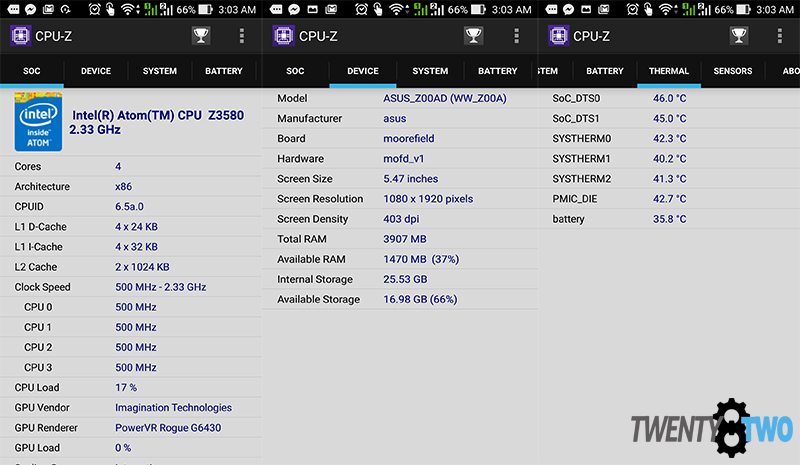Tap the Intel Inside Atom logo
The height and width of the screenshot is (465, 800).
click(x=38, y=122)
